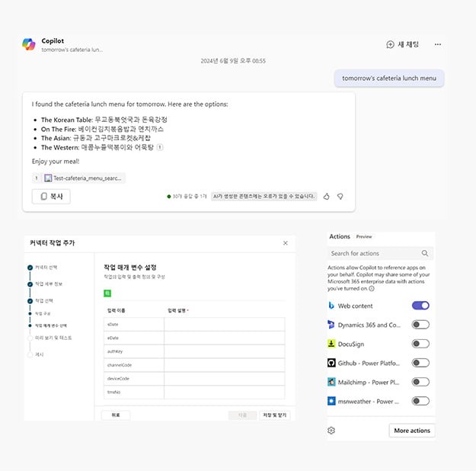
Task: Click the 뒤로 back button in dialog
Action: point(116,415)
